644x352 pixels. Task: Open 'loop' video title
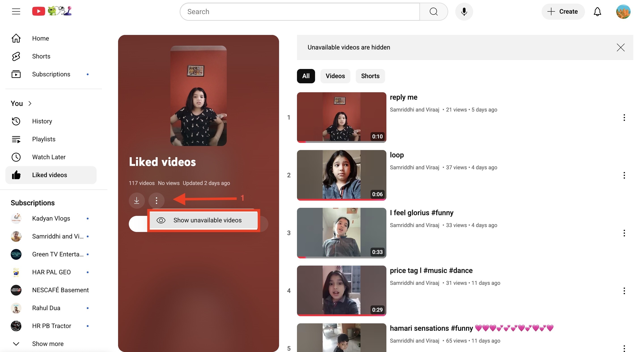(x=397, y=155)
